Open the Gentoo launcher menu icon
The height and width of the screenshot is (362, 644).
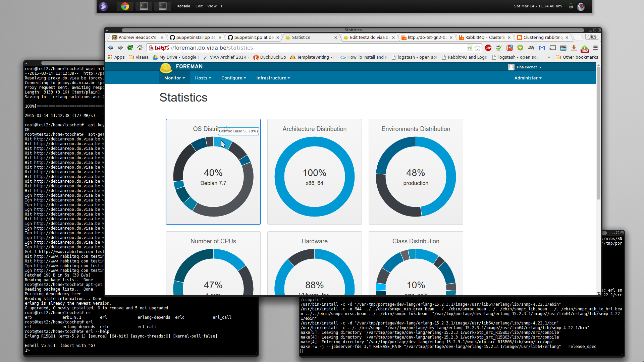103,6
